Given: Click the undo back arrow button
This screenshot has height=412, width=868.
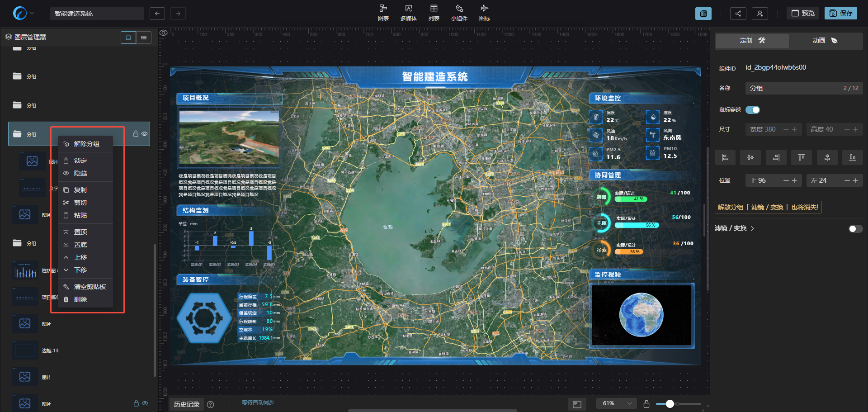Looking at the screenshot, I should 157,14.
